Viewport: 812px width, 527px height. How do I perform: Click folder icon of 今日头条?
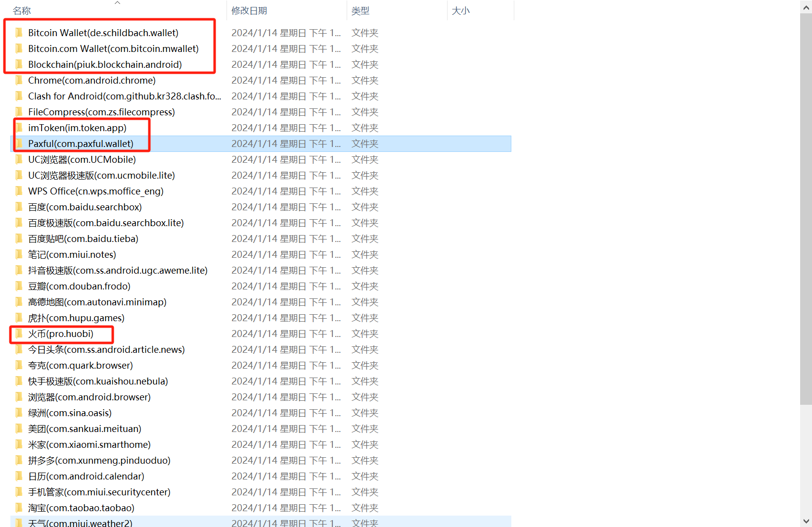pyautogui.click(x=19, y=349)
